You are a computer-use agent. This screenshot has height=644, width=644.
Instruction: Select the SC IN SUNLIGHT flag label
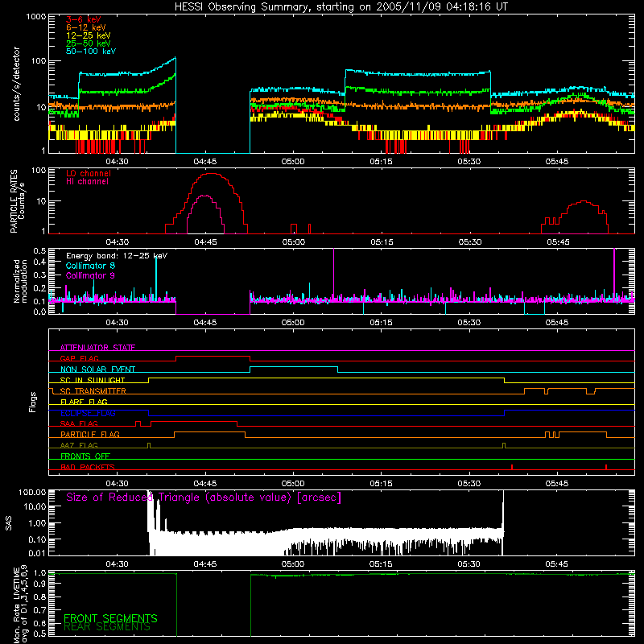[93, 380]
